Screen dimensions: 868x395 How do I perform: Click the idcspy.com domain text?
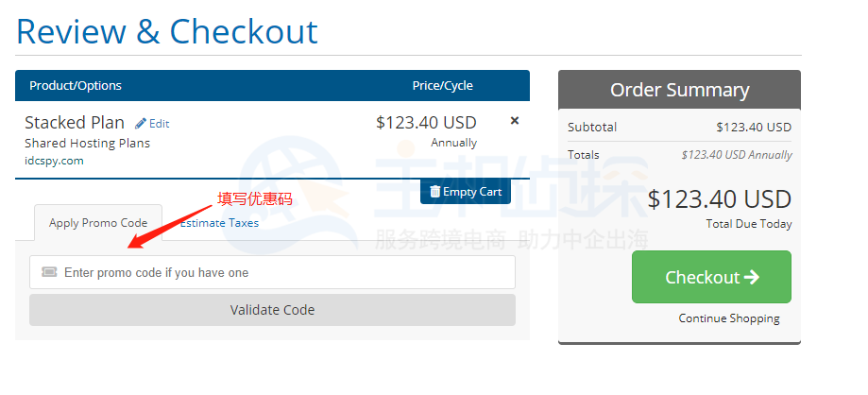click(x=54, y=161)
